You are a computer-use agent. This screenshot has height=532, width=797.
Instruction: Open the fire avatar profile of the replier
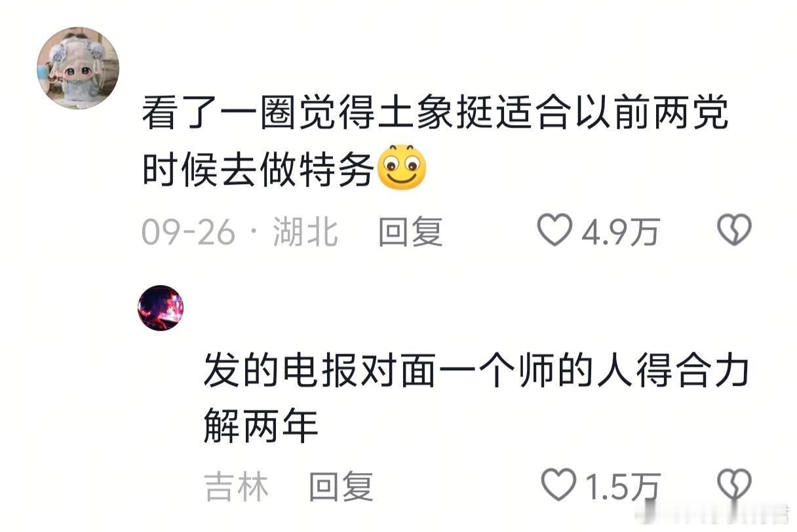point(161,308)
